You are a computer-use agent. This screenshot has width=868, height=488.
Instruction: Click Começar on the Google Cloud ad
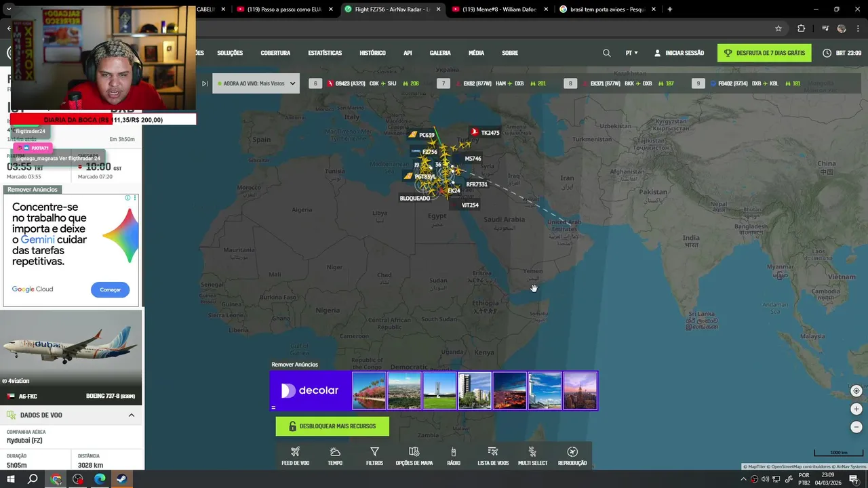tap(110, 289)
